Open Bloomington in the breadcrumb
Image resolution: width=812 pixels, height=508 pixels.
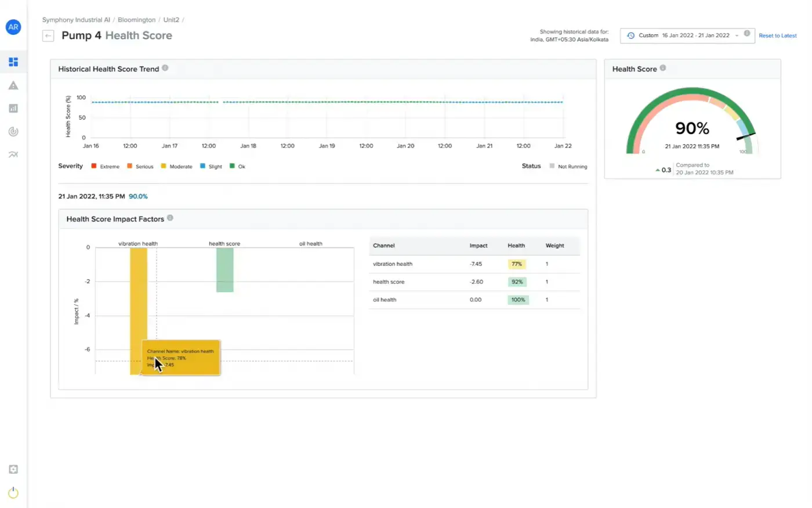[136, 20]
